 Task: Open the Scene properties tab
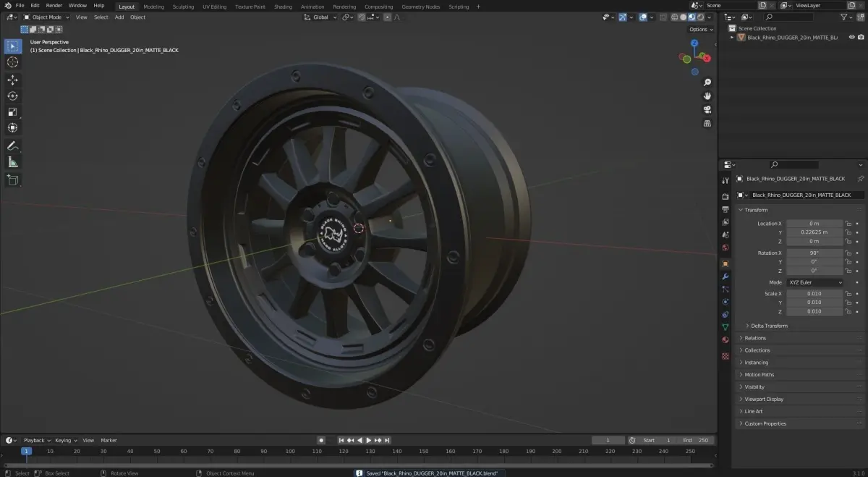coord(726,235)
